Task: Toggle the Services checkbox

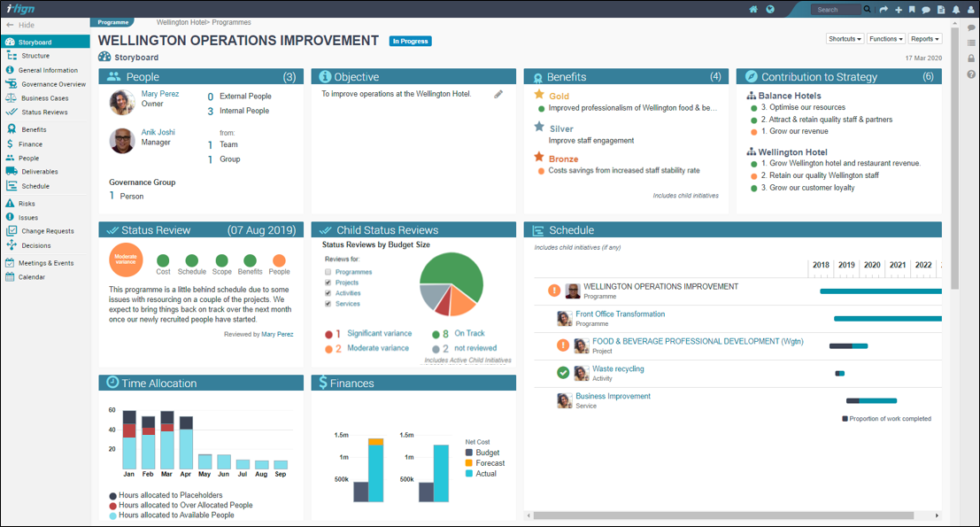Action: pyautogui.click(x=328, y=304)
